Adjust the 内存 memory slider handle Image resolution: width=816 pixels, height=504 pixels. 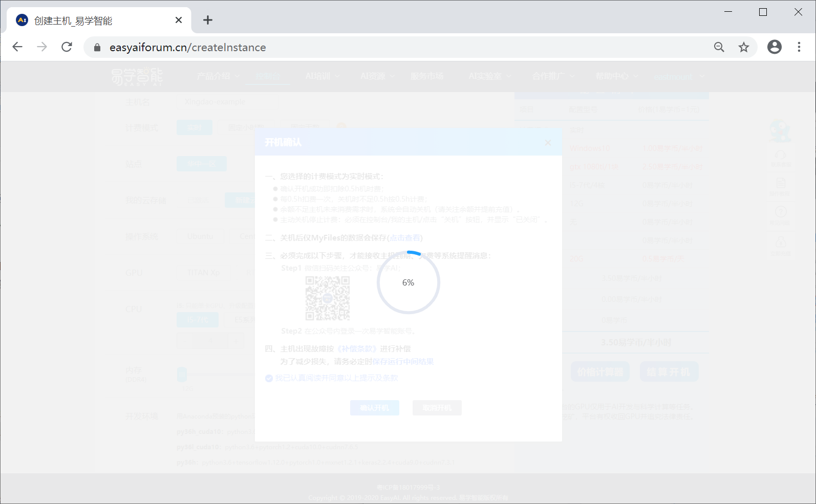[x=182, y=375]
